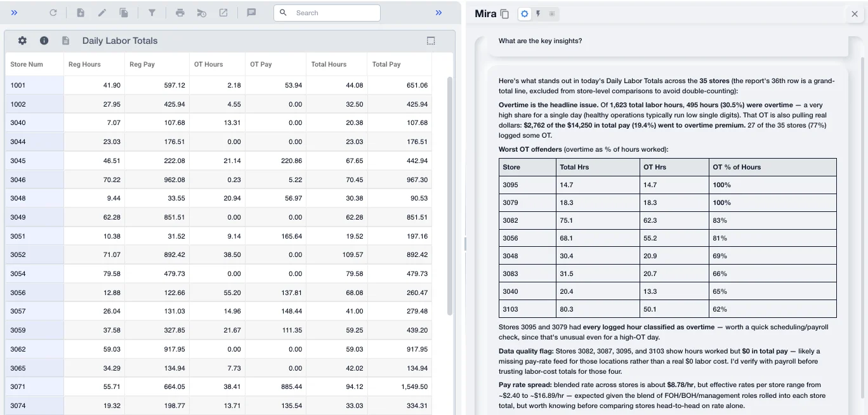Open the schedule send clock icon

coord(202,13)
